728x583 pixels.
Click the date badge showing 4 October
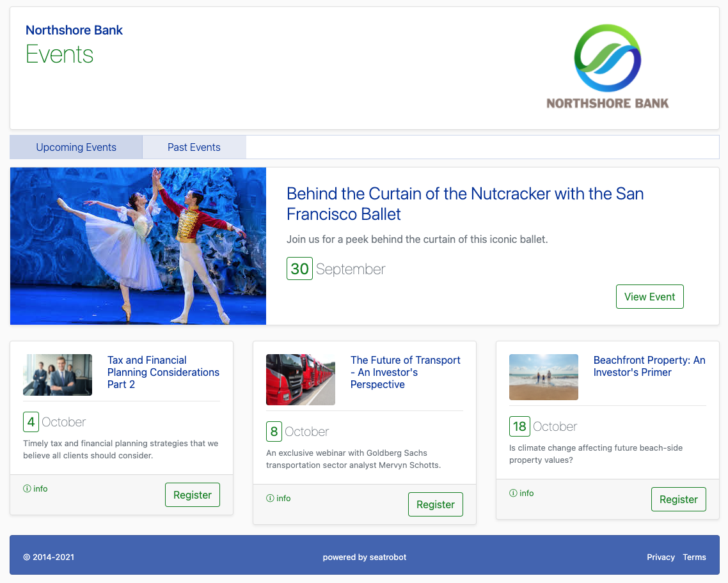click(x=31, y=422)
